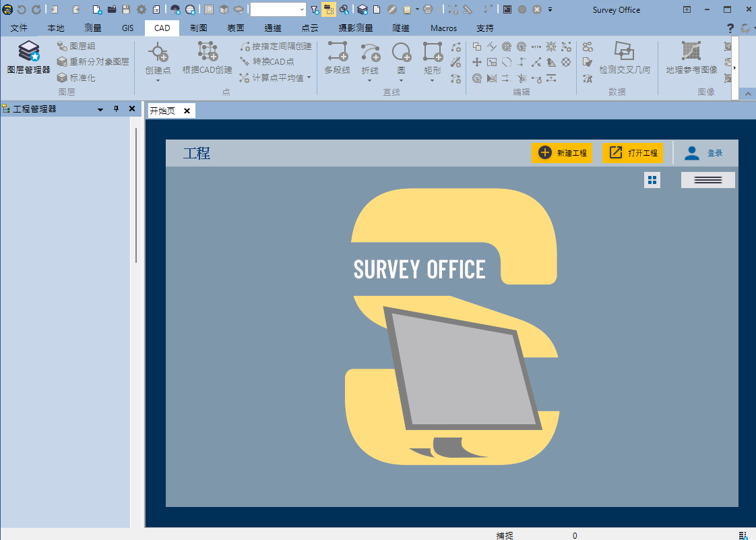Open the 工程管理器 panel dropdown arrow
The image size is (756, 540).
tap(100, 109)
